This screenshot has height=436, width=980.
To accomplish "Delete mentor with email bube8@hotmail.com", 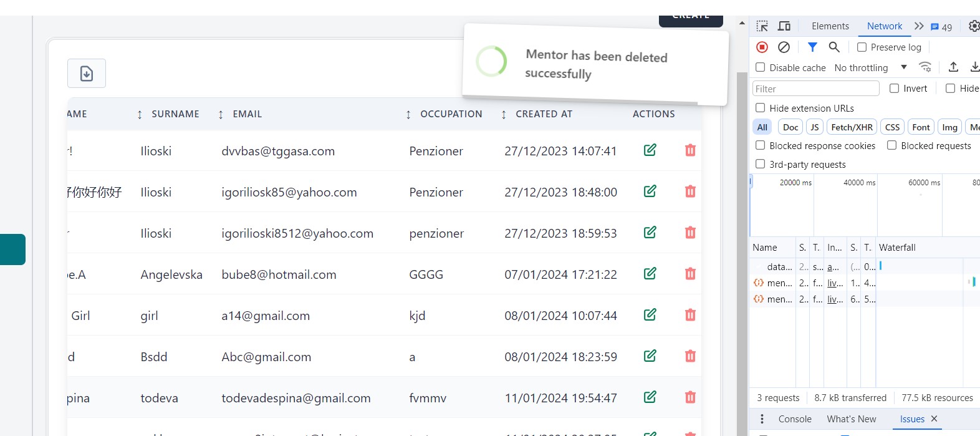I will pos(690,274).
